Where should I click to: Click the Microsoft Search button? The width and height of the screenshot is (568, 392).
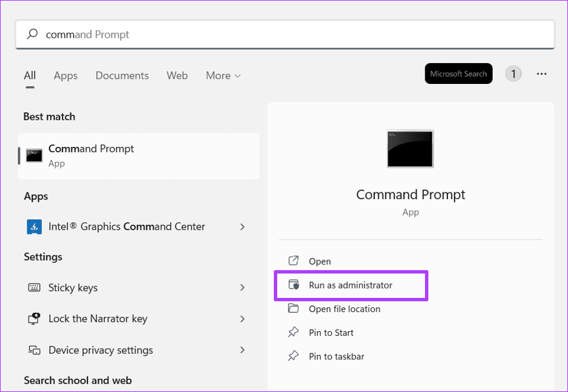click(x=459, y=74)
